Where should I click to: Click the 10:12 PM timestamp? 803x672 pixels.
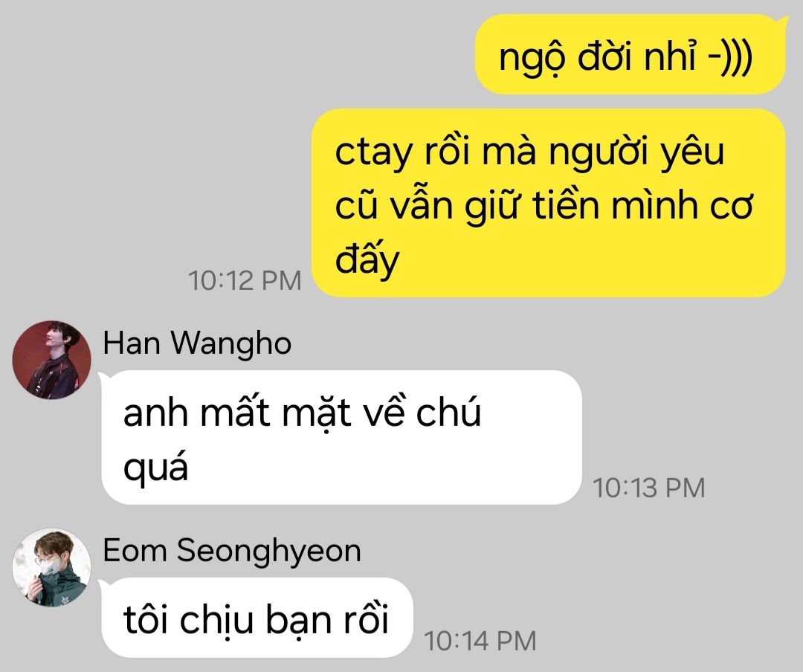245,281
